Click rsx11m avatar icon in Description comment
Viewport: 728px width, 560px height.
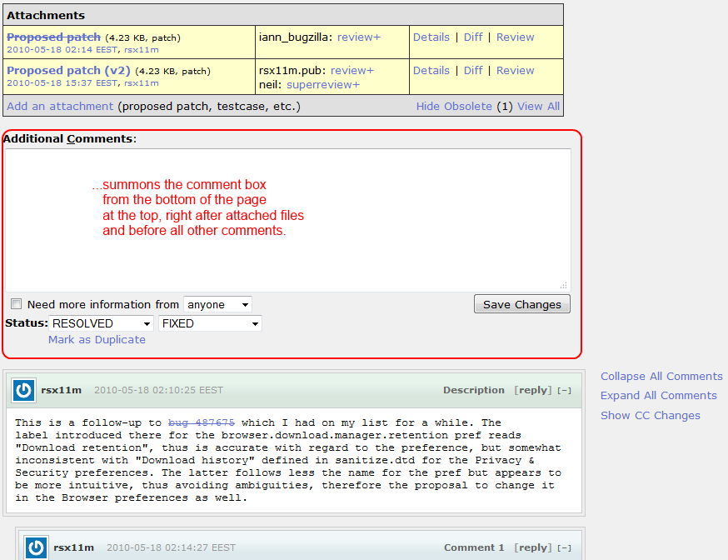pos(23,391)
